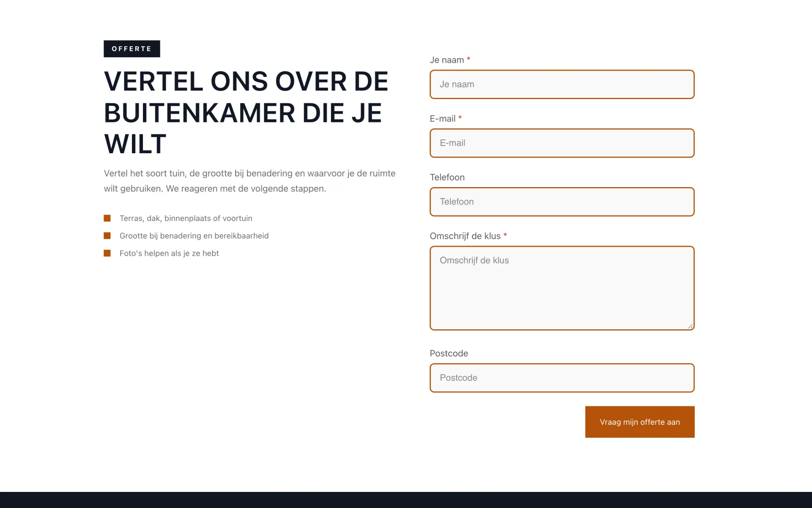This screenshot has height=508, width=812.
Task: Click the asterisk after Omschrijf de klus
Action: pos(505,235)
